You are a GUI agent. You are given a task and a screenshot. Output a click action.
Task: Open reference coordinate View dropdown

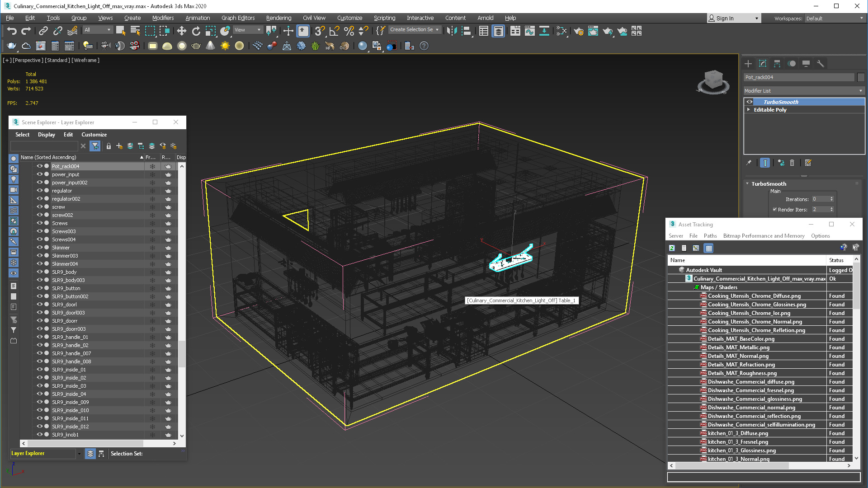[248, 30]
